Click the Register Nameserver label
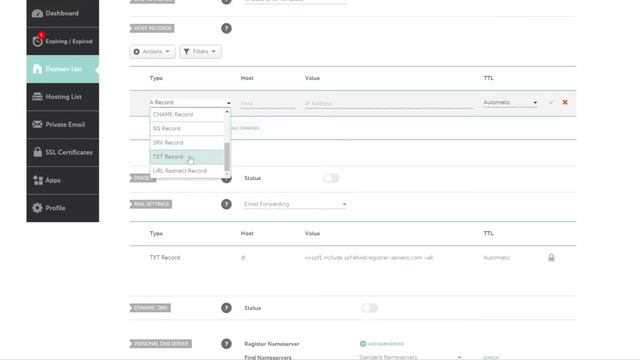Viewport: 640px width, 360px height. click(x=272, y=344)
